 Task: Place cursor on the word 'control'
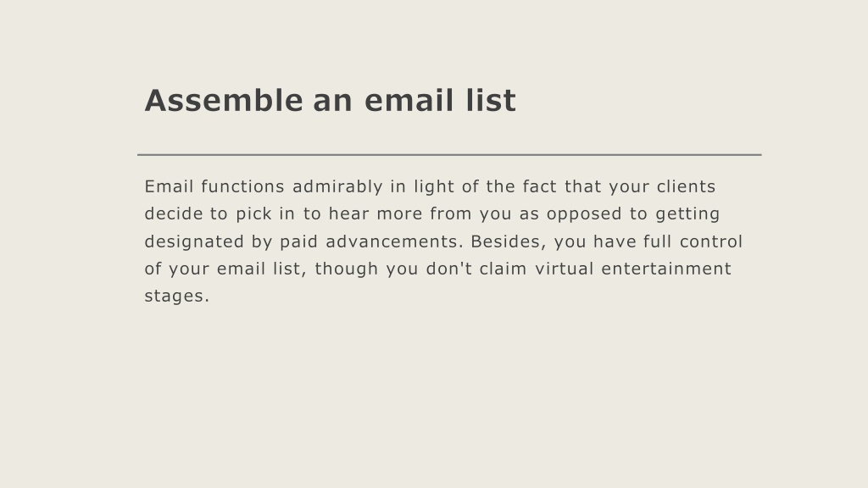[x=711, y=241]
